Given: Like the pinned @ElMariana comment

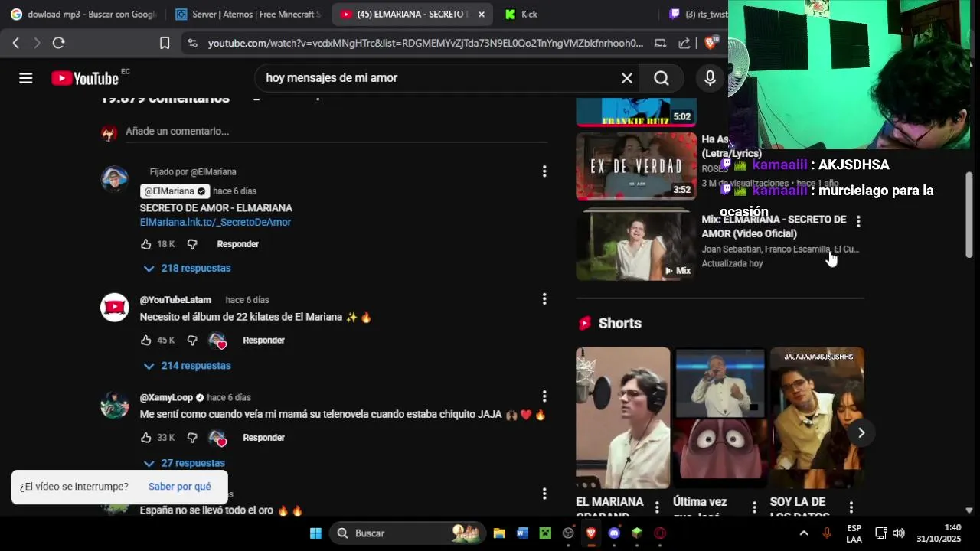Looking at the screenshot, I should coord(146,244).
